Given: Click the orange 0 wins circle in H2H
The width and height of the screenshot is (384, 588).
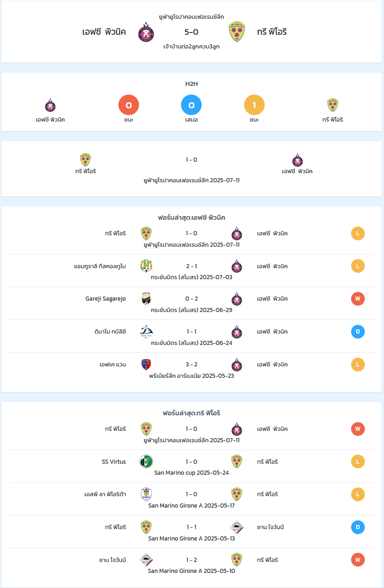Looking at the screenshot, I should pyautogui.click(x=128, y=105).
